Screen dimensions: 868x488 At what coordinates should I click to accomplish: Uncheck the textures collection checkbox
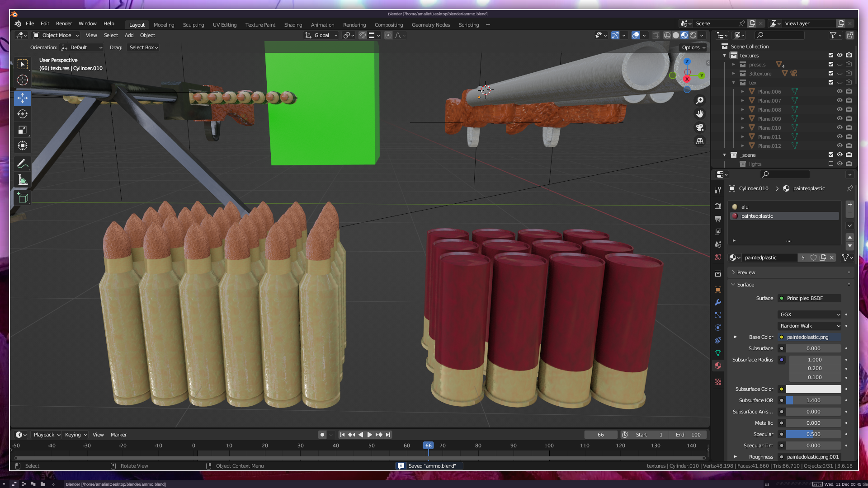click(x=831, y=55)
